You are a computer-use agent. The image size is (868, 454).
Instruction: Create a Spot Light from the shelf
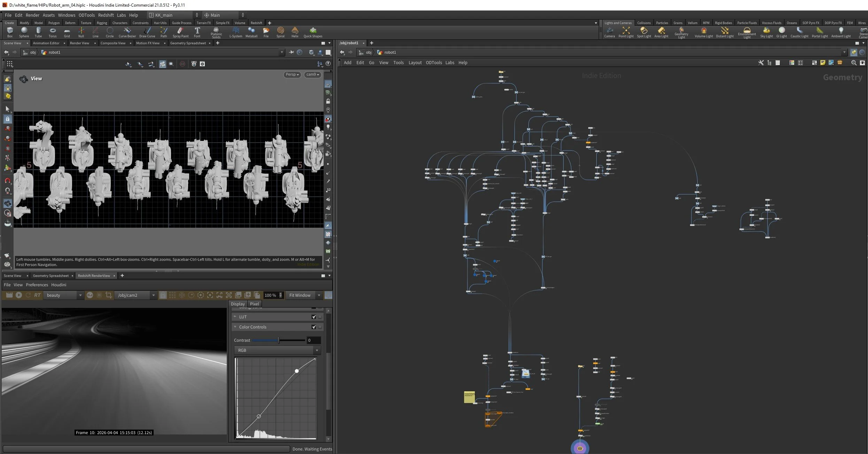pyautogui.click(x=644, y=32)
